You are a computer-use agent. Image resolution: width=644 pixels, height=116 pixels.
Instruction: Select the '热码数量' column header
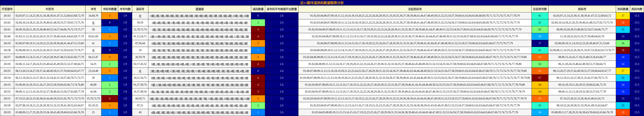[x=623, y=9]
